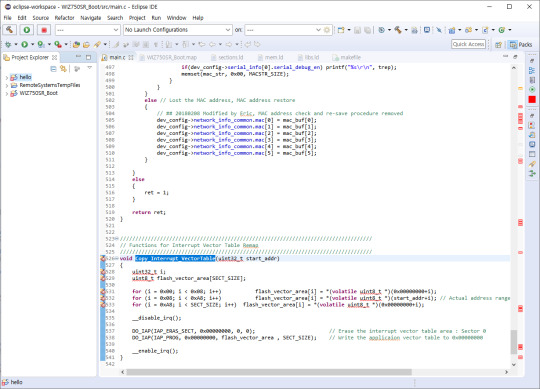Open the Refactor menu

click(64, 18)
